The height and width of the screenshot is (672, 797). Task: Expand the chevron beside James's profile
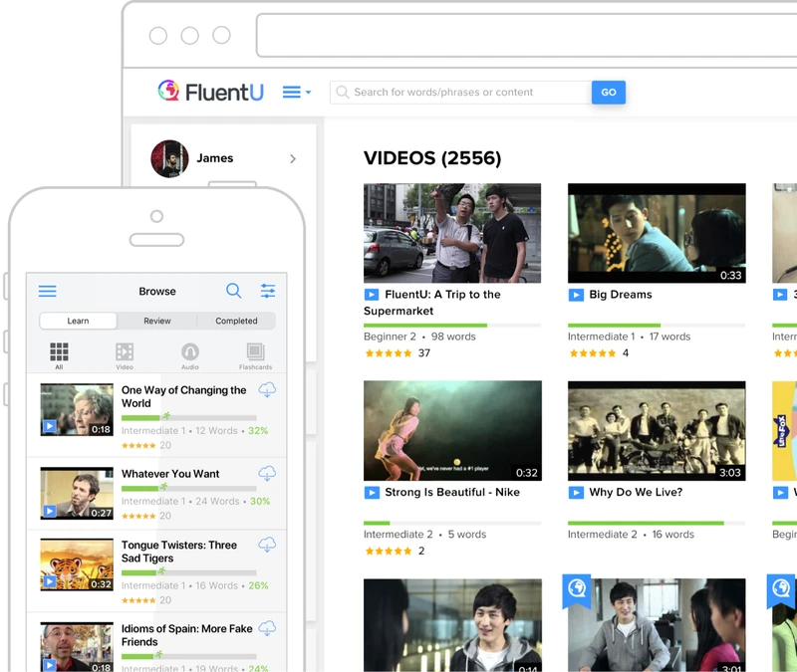pos(293,158)
